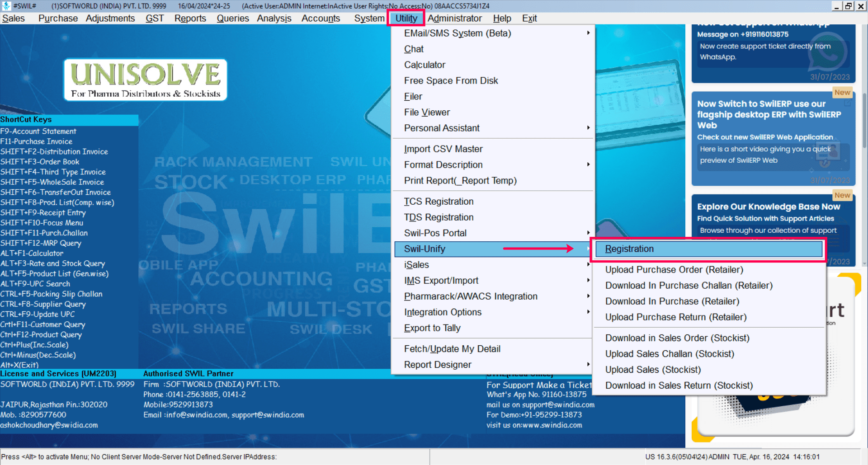This screenshot has height=465, width=868.
Task: Open the Help menu
Action: 502,19
